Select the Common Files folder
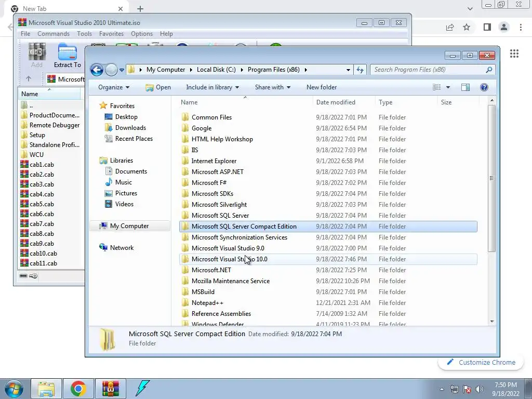This screenshot has height=399, width=532. (x=328, y=117)
